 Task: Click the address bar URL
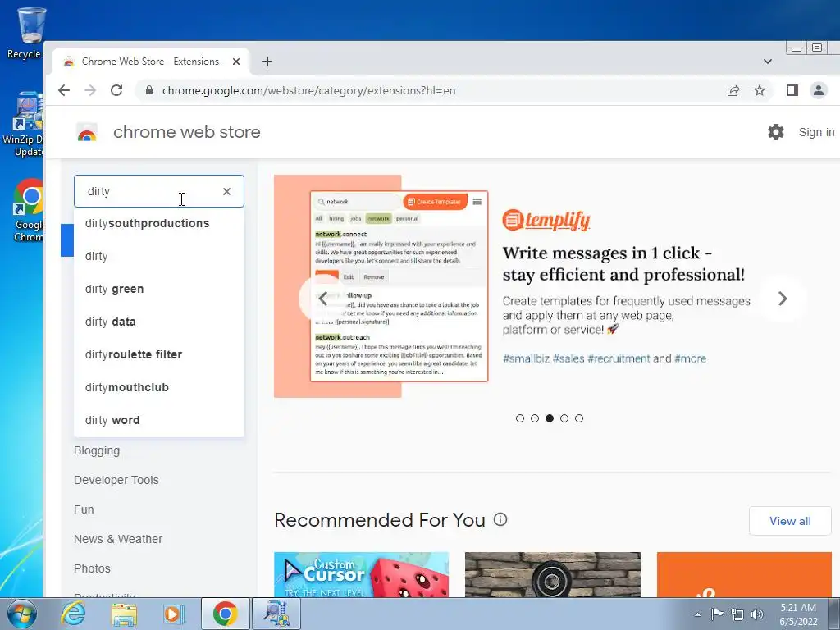309,90
